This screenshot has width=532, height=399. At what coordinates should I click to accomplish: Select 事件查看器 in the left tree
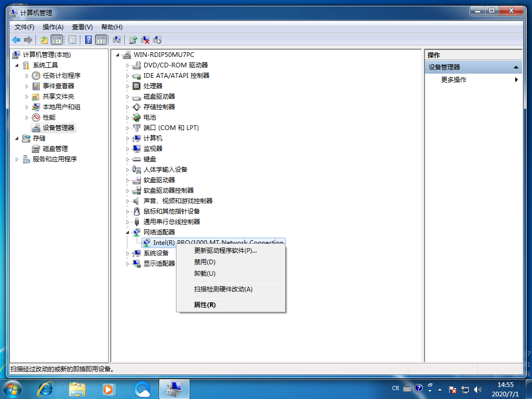click(58, 86)
